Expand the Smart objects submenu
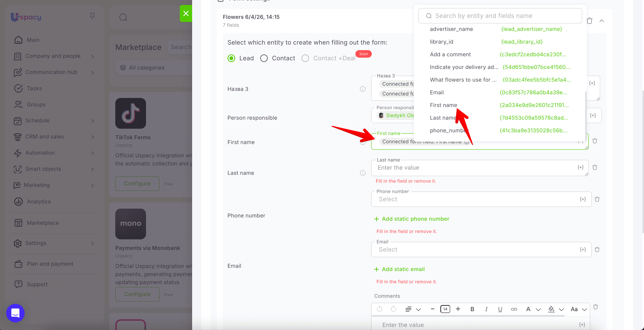The width and height of the screenshot is (644, 330). pos(92,169)
